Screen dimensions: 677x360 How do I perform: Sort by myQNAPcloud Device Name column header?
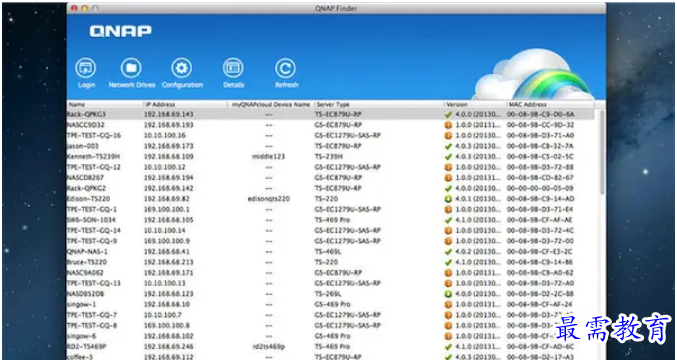pyautogui.click(x=271, y=104)
